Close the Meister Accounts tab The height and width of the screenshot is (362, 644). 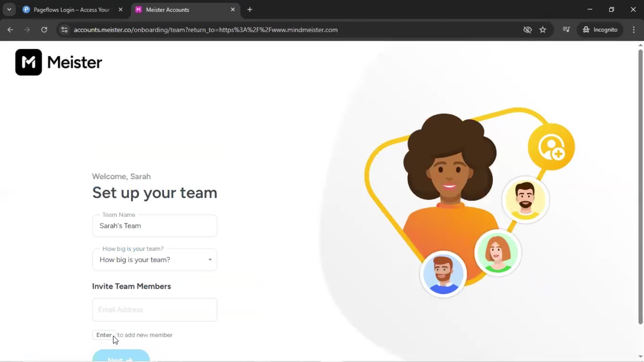233,10
